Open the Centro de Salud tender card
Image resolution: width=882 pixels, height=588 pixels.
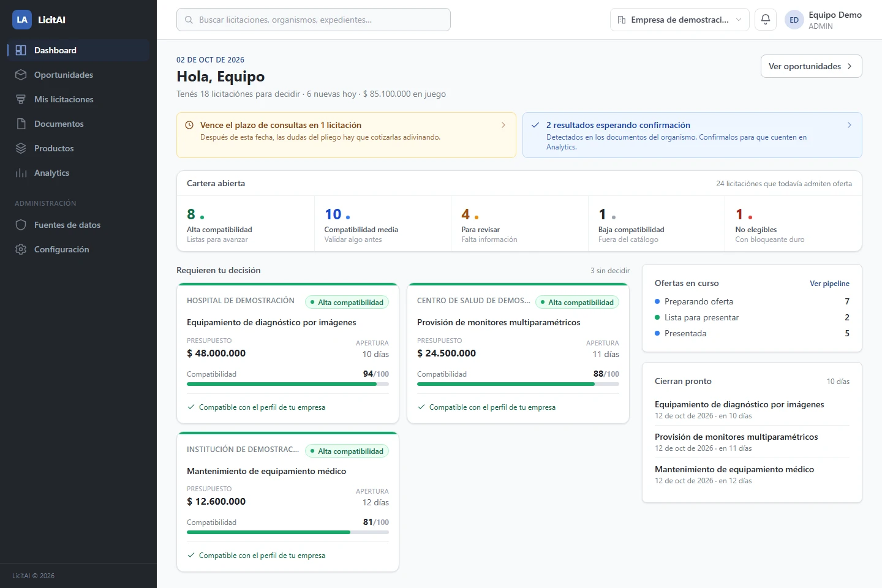pos(518,353)
